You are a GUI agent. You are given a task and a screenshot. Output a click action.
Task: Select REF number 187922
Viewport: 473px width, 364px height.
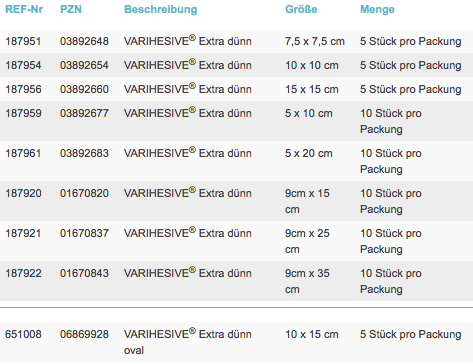(x=23, y=273)
